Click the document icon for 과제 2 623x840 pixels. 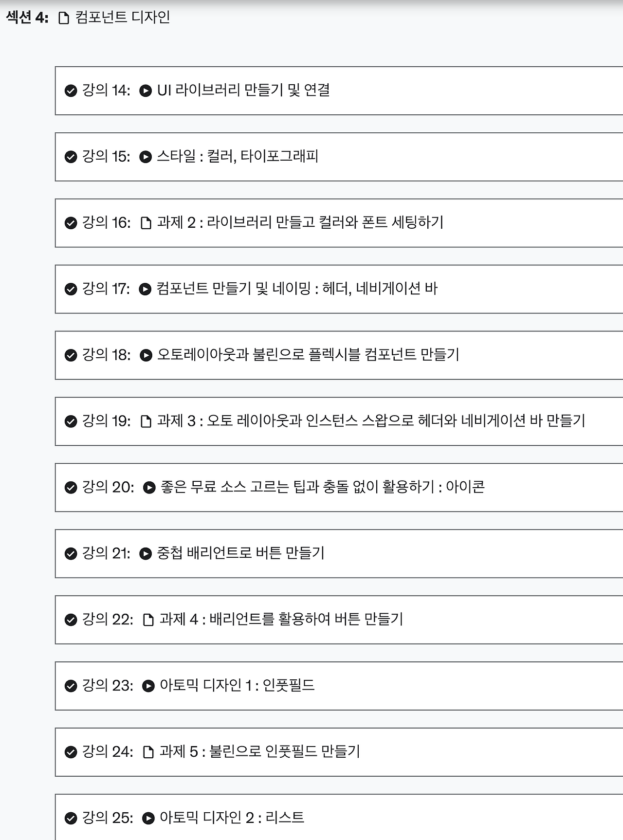pyautogui.click(x=146, y=222)
